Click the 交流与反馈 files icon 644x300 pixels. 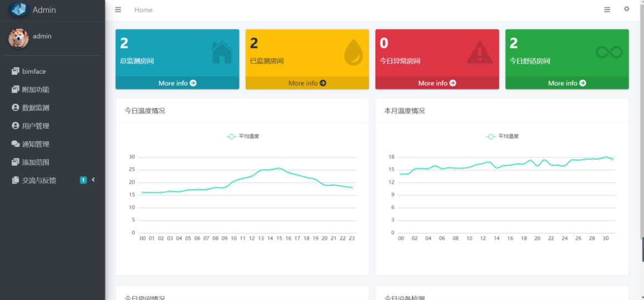(15, 180)
